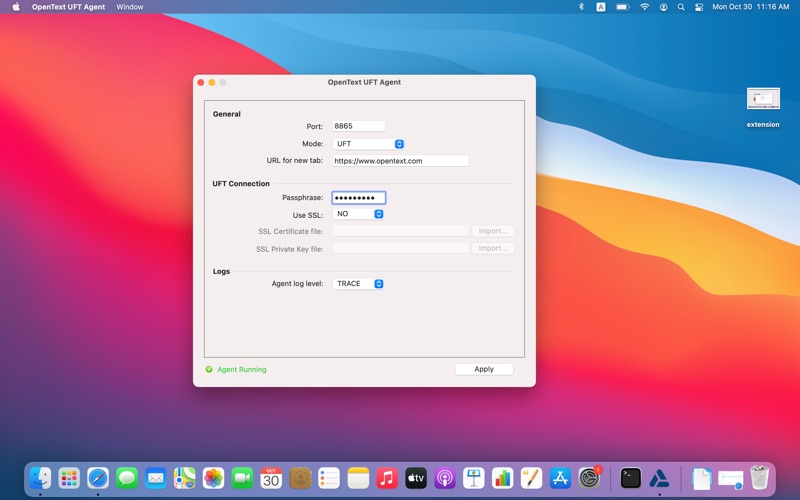The image size is (800, 500).
Task: Click the Apply button
Action: (484, 369)
